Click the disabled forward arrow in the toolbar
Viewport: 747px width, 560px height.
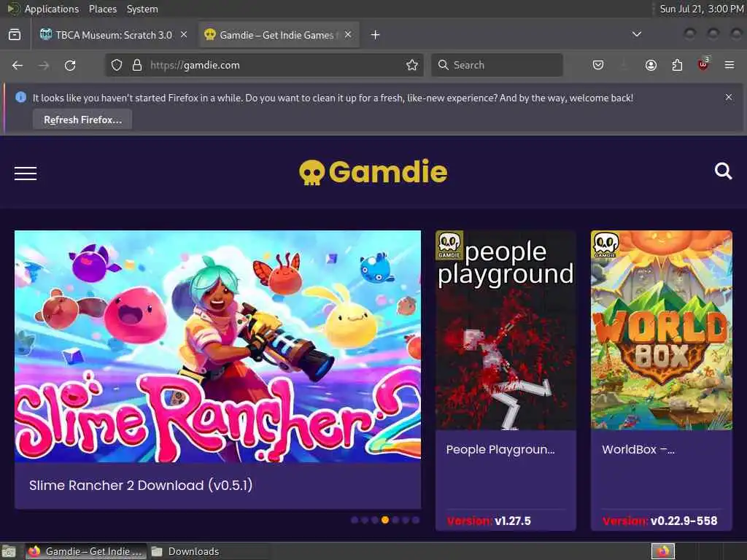tap(44, 65)
